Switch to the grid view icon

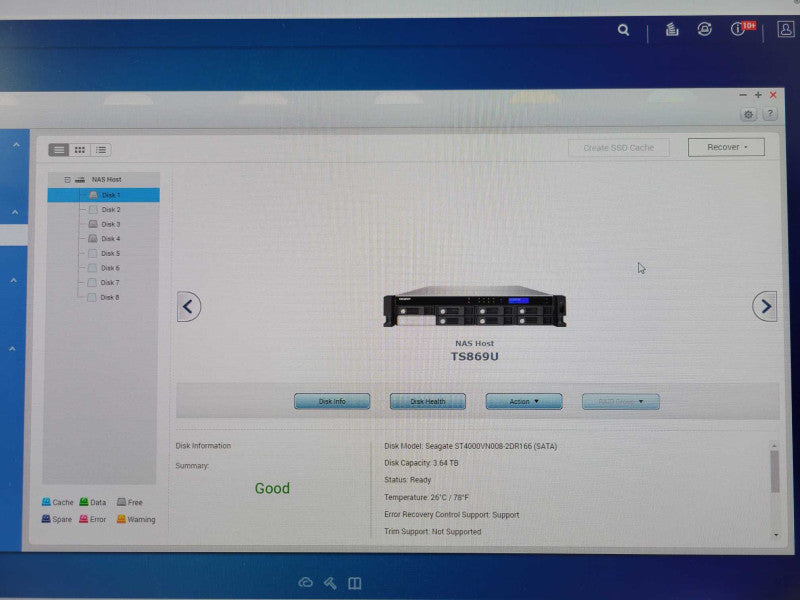pyautogui.click(x=80, y=150)
